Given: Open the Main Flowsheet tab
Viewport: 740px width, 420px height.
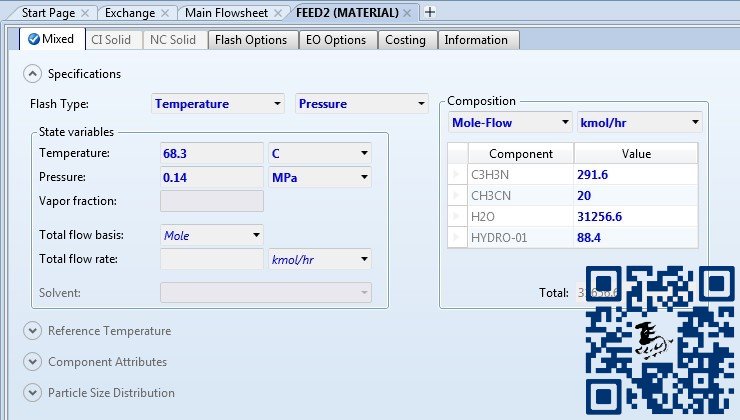Looking at the screenshot, I should (227, 13).
